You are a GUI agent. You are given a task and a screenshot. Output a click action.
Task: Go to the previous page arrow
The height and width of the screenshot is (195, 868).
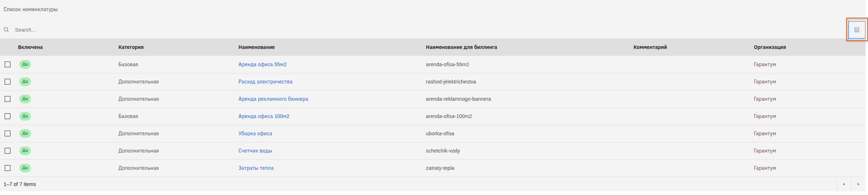844,184
